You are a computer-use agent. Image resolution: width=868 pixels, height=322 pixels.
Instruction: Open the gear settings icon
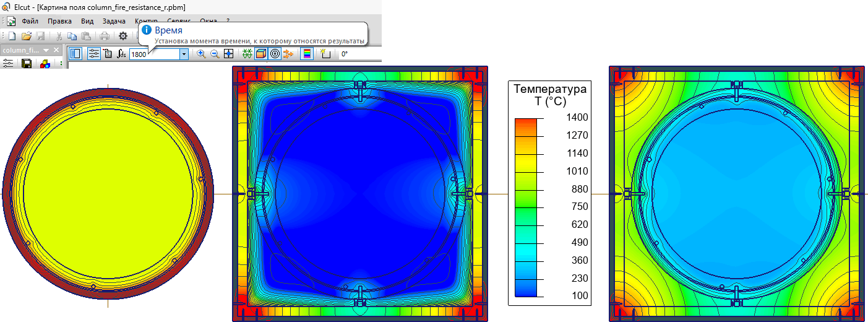tap(123, 37)
